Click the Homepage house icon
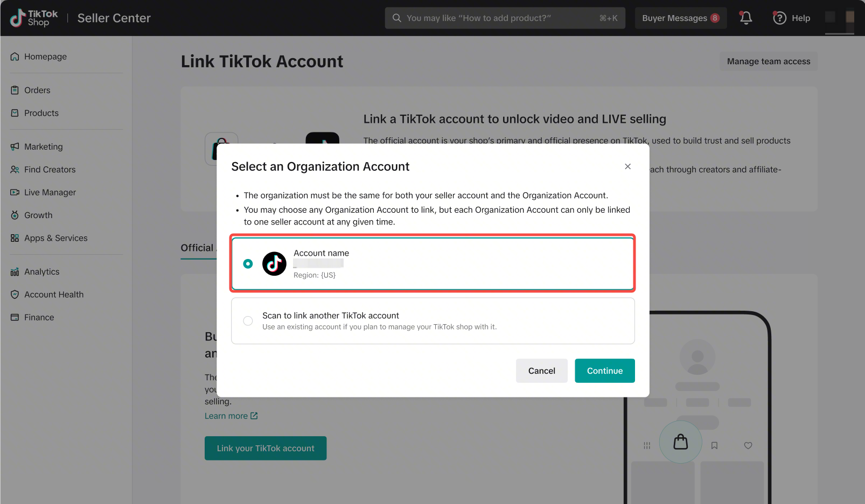 click(15, 57)
